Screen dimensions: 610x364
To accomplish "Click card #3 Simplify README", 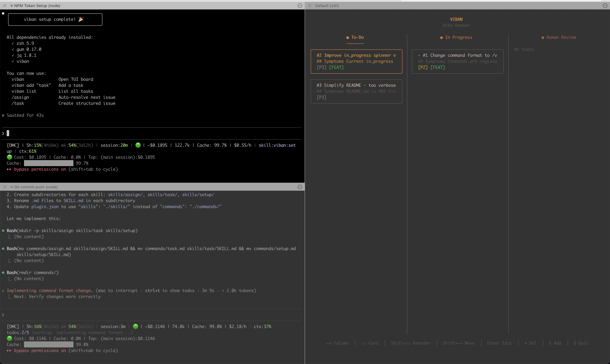I will [356, 91].
